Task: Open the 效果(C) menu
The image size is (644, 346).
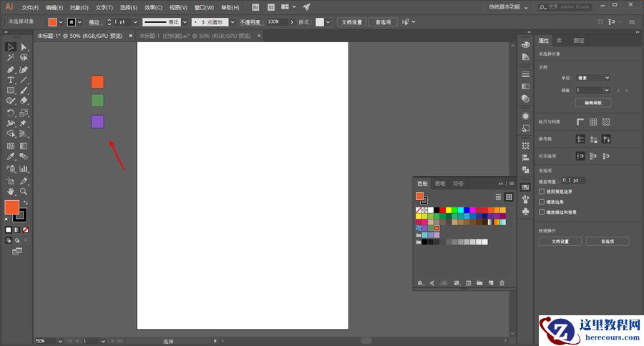Action: click(x=153, y=7)
